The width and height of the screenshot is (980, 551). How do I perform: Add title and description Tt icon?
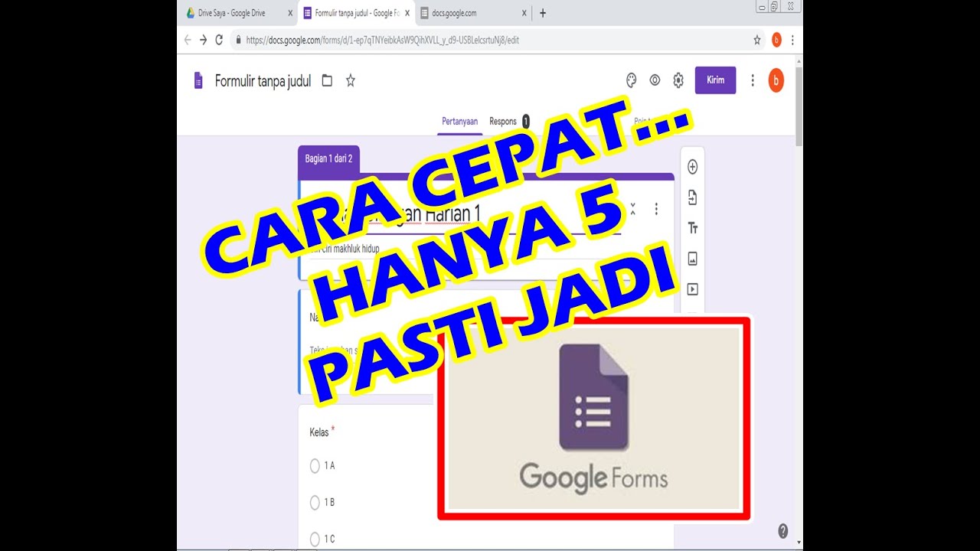pyautogui.click(x=692, y=228)
